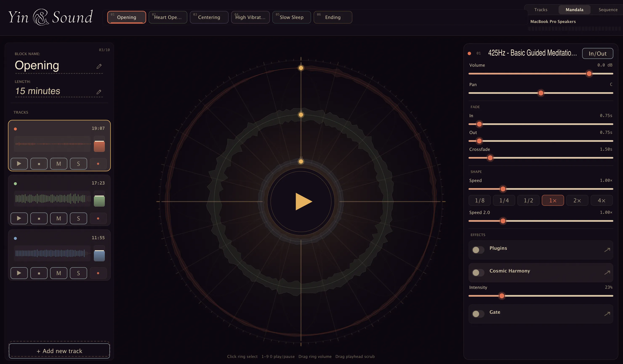Stop the 11:55 track
623x364 pixels.
pos(39,273)
